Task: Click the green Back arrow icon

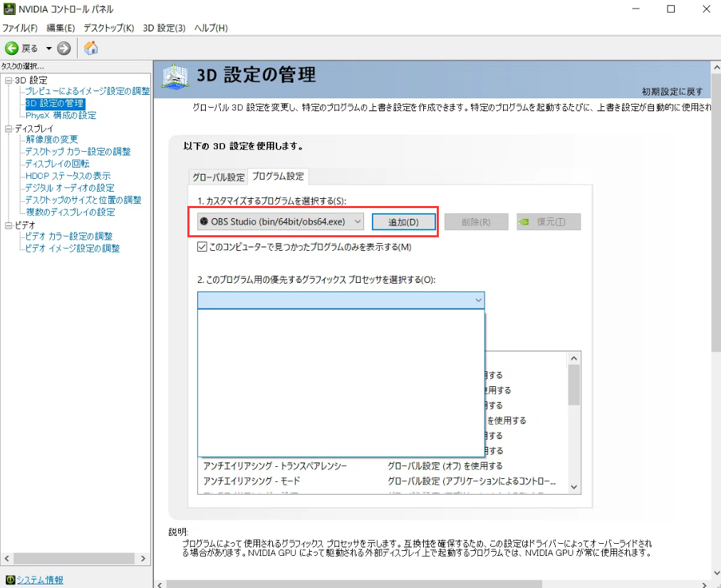Action: (11, 48)
